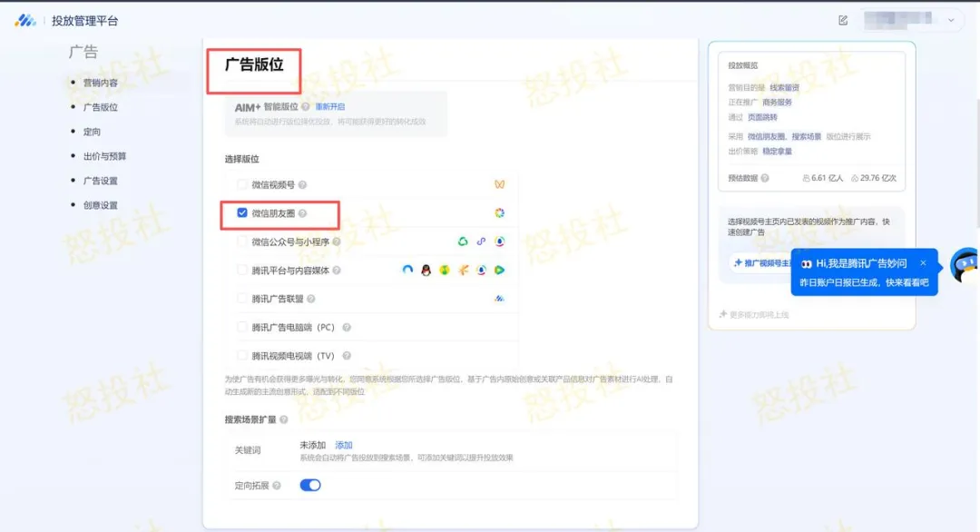Click the 腾讯视频 play icon
This screenshot has height=532, width=980.
499,270
